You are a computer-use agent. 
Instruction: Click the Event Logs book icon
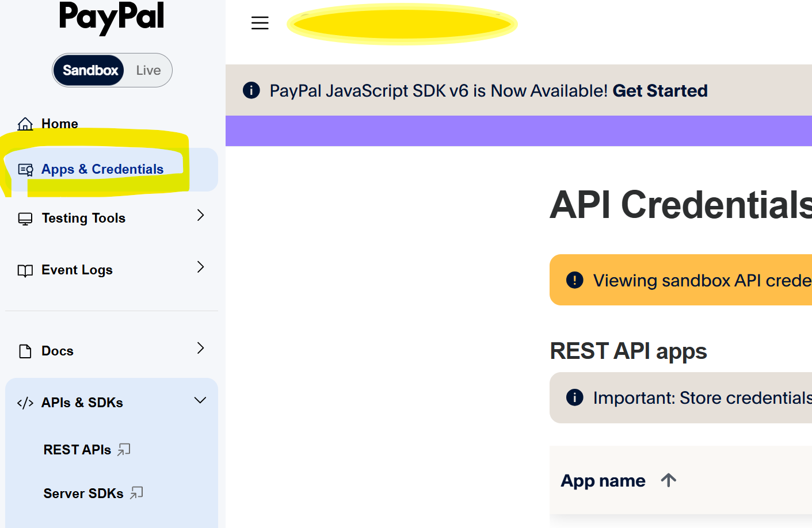(x=25, y=270)
